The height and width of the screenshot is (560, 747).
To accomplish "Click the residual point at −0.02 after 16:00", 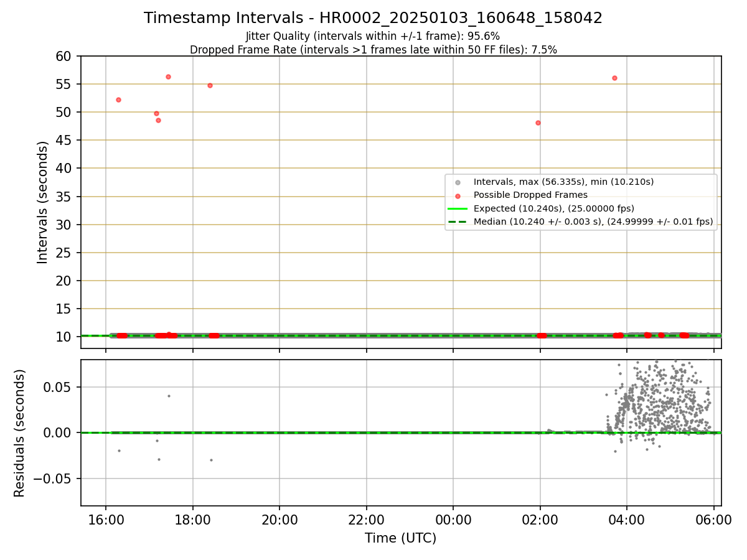I will 119,450.
